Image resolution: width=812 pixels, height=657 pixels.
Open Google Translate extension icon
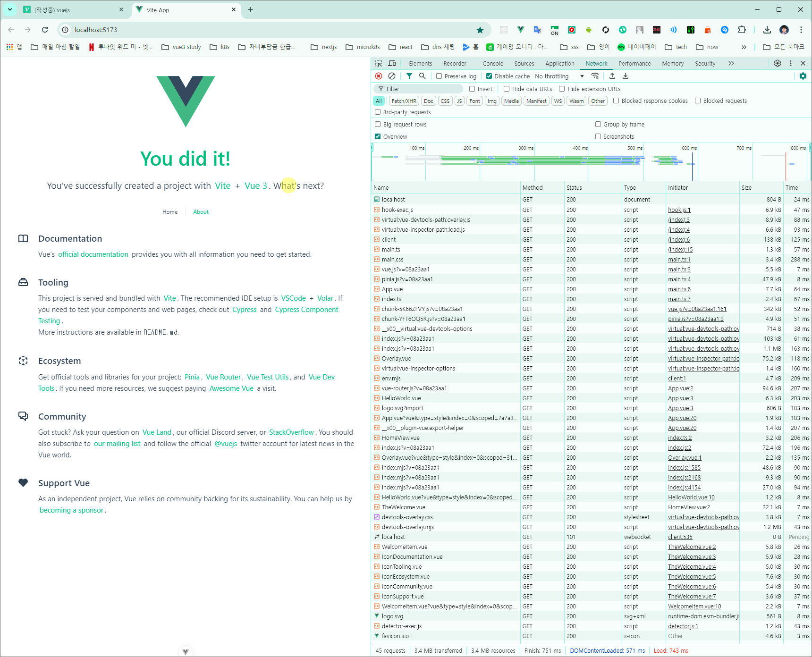pyautogui.click(x=538, y=30)
